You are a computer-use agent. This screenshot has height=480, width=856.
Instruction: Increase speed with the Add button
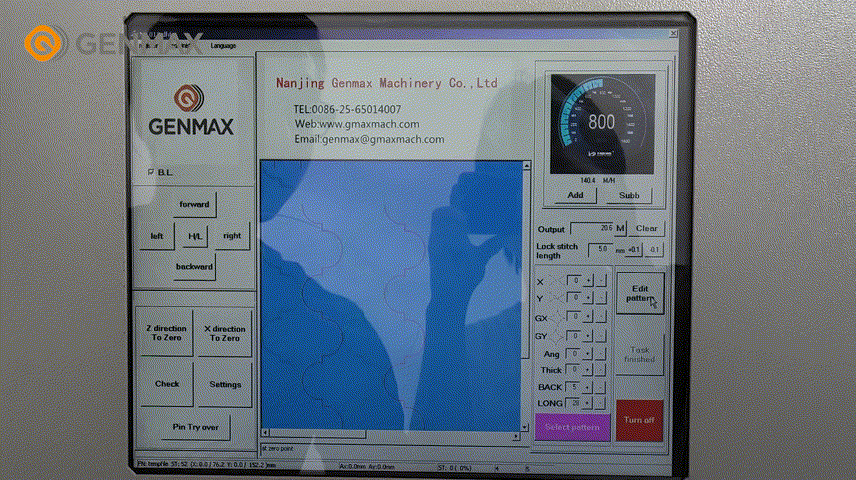(x=575, y=195)
